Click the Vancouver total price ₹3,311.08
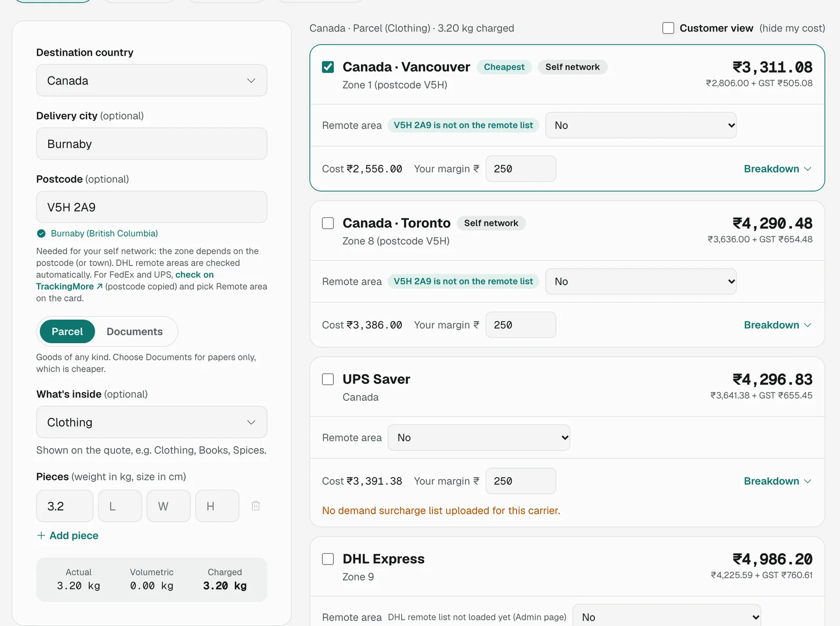 click(x=772, y=67)
